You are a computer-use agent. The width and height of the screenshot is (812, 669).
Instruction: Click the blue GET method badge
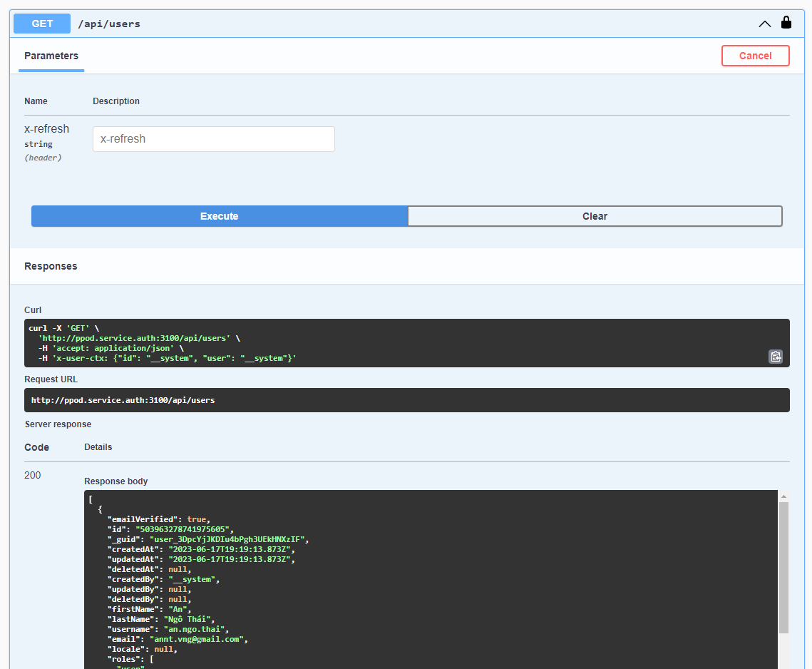click(42, 24)
